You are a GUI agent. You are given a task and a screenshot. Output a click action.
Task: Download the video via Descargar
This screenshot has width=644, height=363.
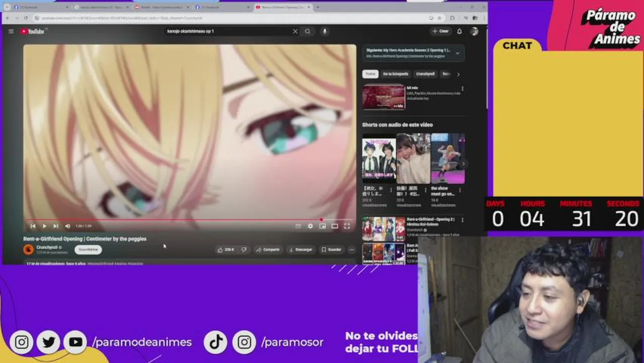301,250
